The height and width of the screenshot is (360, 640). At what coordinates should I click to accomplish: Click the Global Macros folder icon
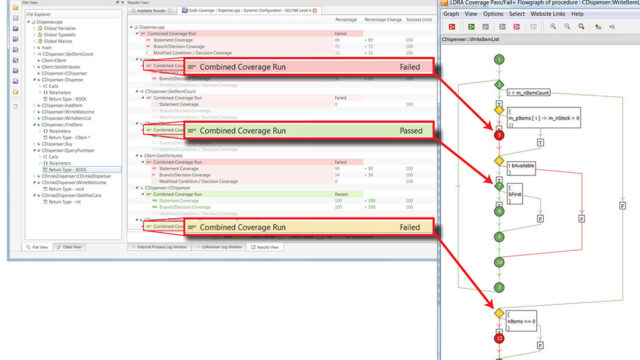[40, 41]
